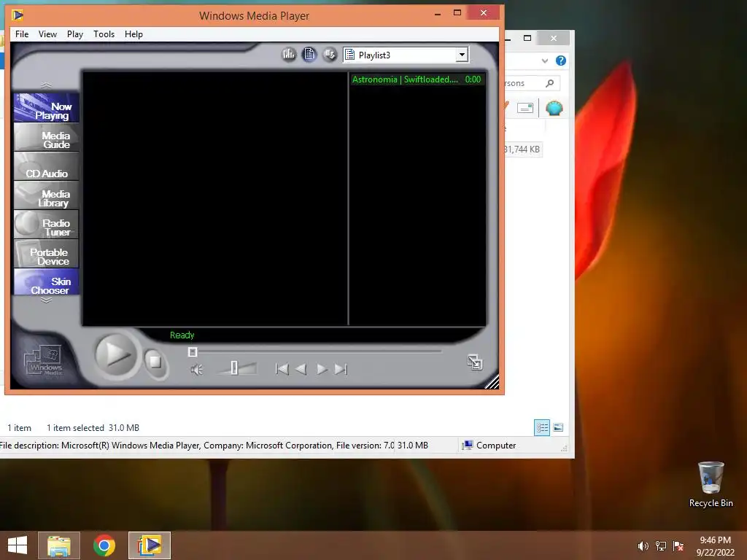Switch Explorer to large icons view
Screen dimensions: 747x560
click(558, 427)
